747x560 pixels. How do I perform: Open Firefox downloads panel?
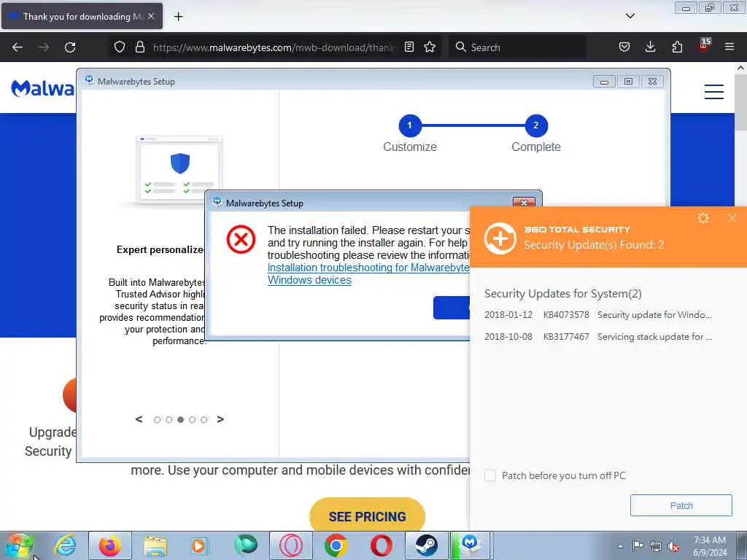coord(650,47)
